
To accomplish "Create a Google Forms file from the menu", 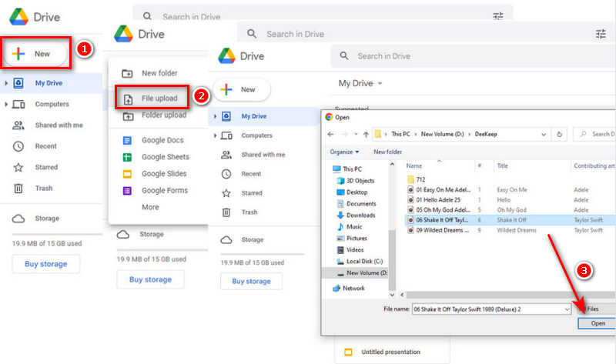I will point(165,191).
